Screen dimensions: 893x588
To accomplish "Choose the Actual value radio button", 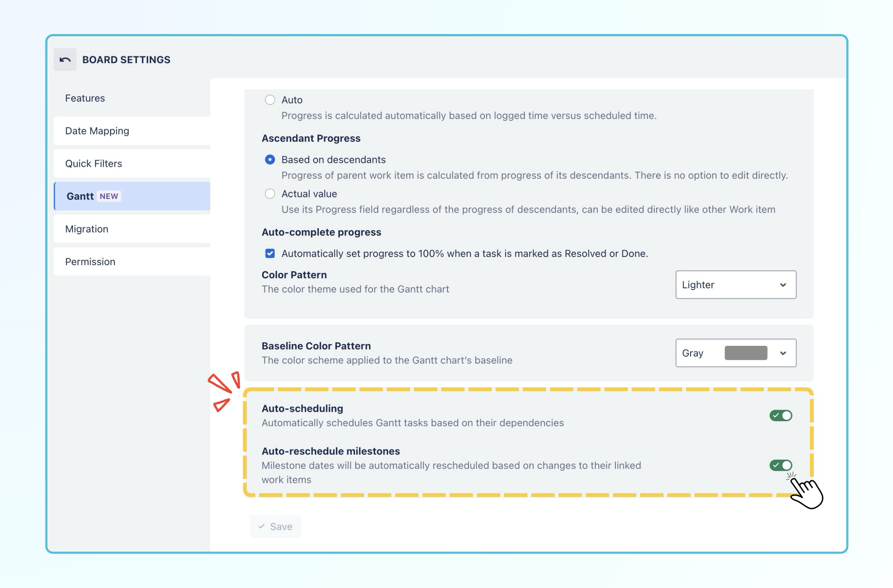I will point(270,194).
